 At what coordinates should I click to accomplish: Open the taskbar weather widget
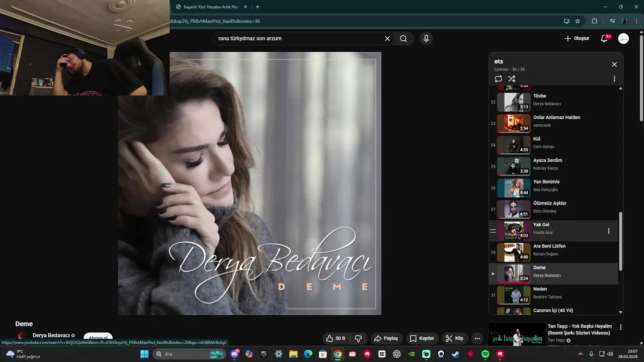pyautogui.click(x=23, y=354)
